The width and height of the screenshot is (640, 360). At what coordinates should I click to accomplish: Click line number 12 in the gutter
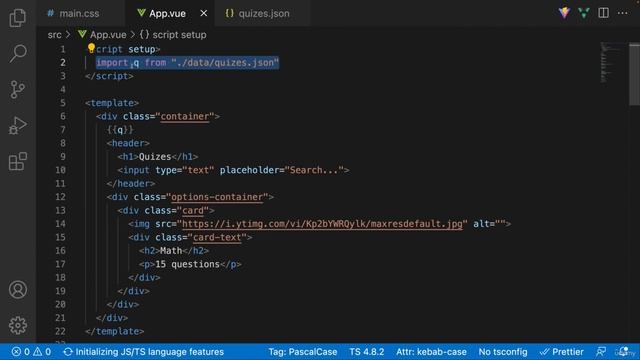coord(60,197)
